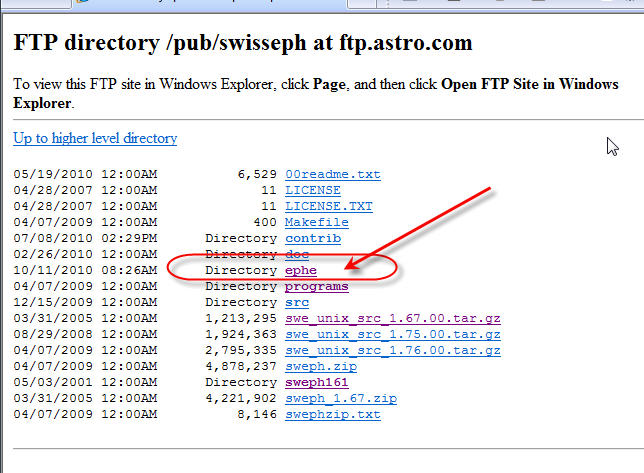This screenshot has height=473, width=644.
Task: Open the 00readme.txt file
Action: [x=332, y=175]
